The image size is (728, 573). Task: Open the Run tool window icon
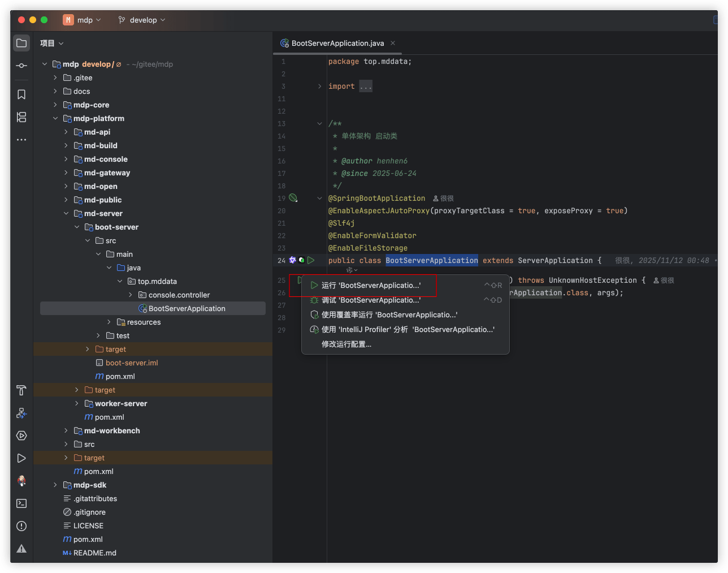point(21,458)
